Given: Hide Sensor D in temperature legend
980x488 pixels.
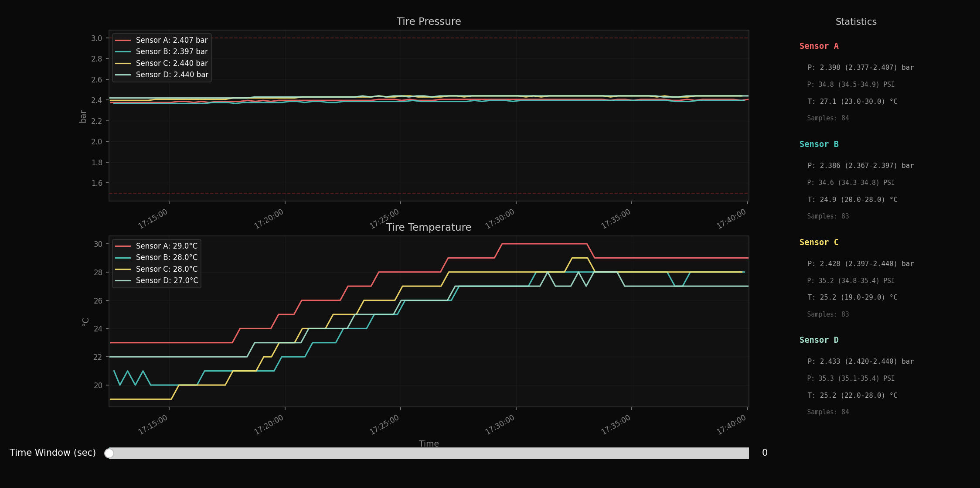Looking at the screenshot, I should (156, 280).
